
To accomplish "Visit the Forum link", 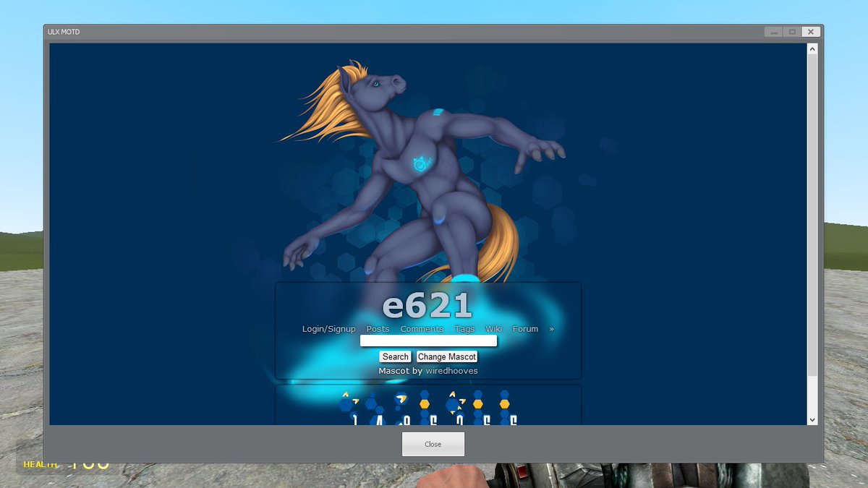I will 526,329.
